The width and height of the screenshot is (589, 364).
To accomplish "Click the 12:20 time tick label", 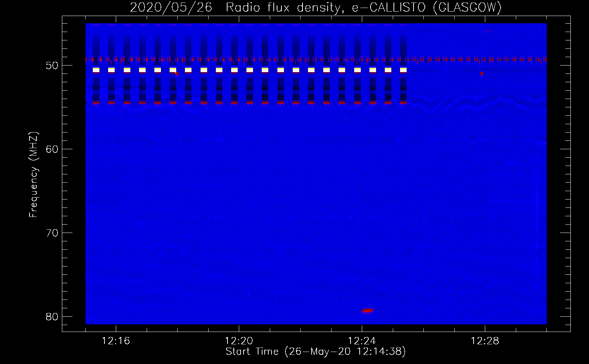I will point(239,341).
